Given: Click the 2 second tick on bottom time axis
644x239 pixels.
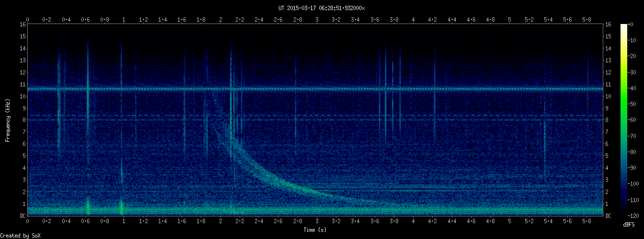Looking at the screenshot, I should point(220,221).
